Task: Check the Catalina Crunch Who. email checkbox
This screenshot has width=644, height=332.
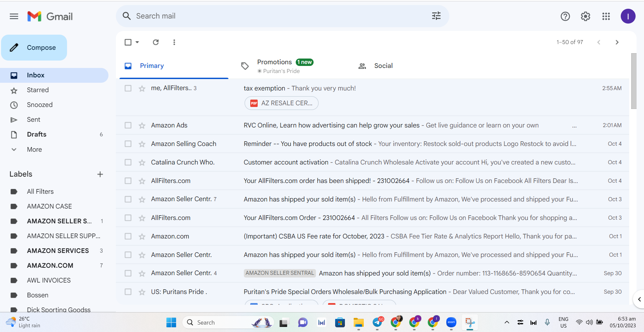Action: (128, 162)
